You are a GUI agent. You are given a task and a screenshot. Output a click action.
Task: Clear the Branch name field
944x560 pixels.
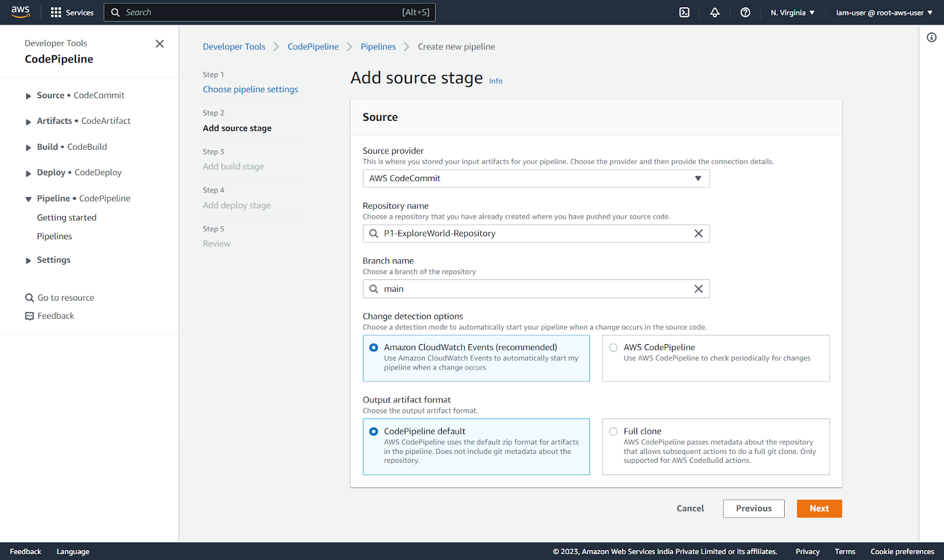pos(699,289)
